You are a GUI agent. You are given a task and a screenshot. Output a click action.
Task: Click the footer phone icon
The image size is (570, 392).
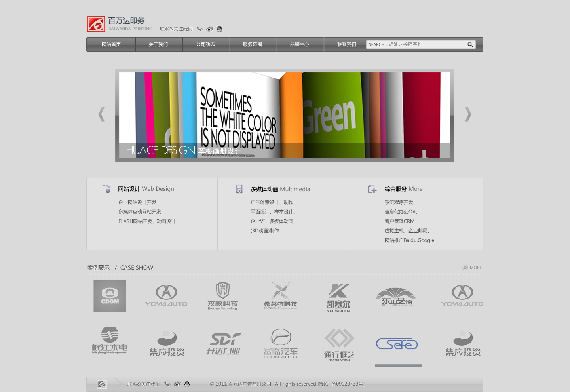click(x=167, y=384)
